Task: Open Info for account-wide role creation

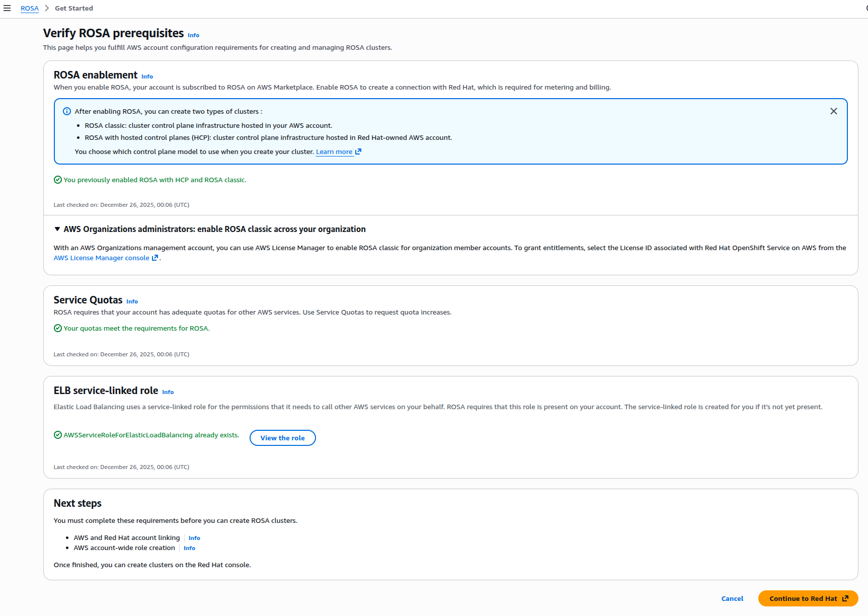Action: (189, 548)
